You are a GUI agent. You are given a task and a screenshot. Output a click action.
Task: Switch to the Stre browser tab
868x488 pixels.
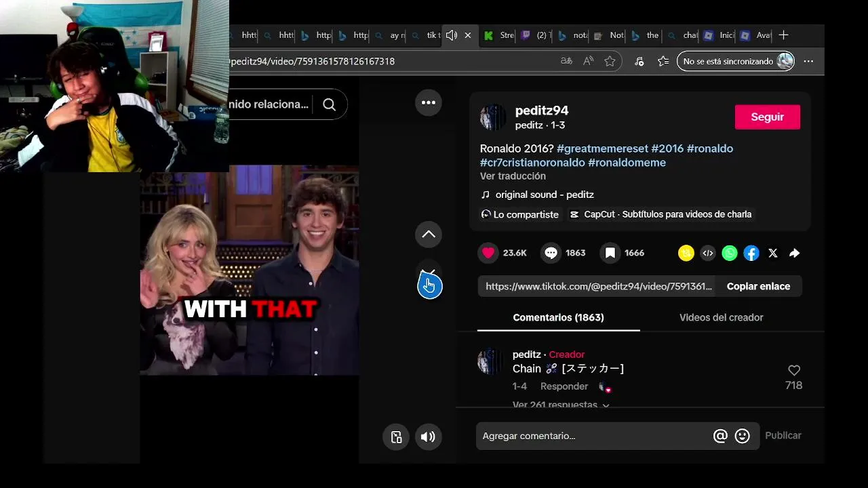[500, 35]
